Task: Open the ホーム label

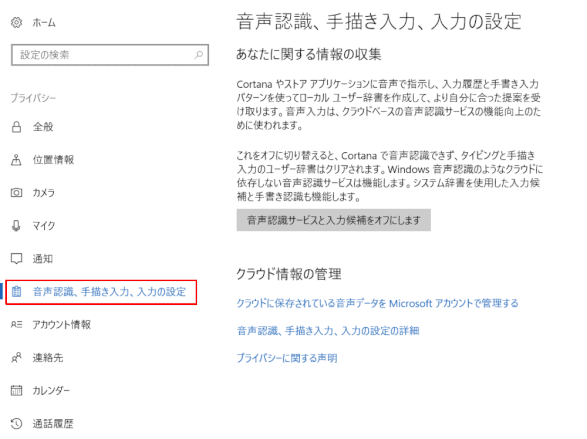Action: coord(44,23)
